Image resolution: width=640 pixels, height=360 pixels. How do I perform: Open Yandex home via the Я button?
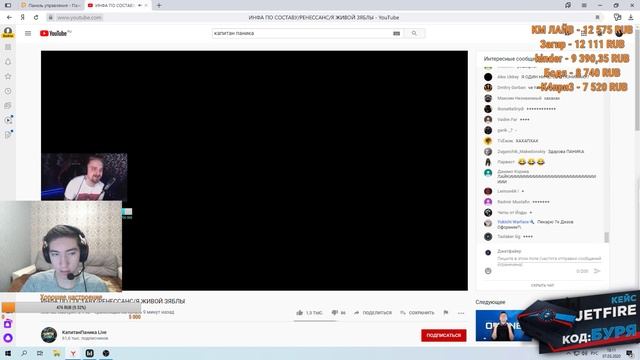click(22, 18)
